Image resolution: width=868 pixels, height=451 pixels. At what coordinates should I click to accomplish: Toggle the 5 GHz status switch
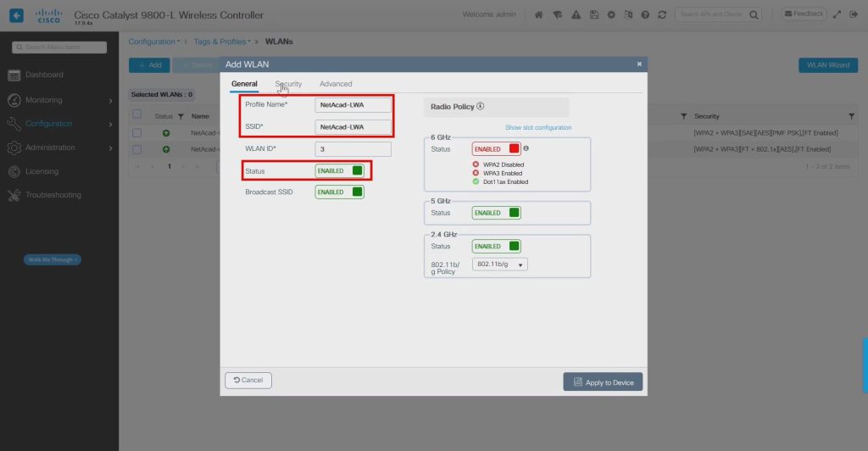[497, 213]
